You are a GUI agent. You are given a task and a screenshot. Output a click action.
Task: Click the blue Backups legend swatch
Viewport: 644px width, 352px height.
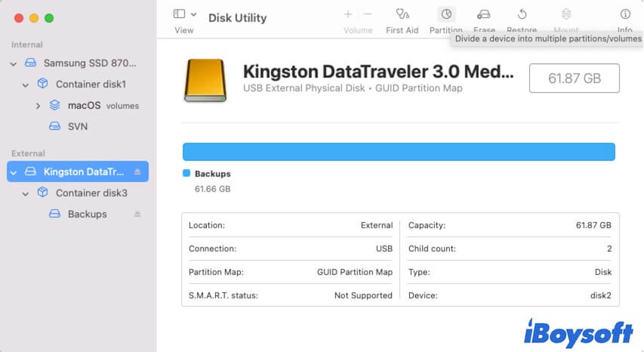186,173
